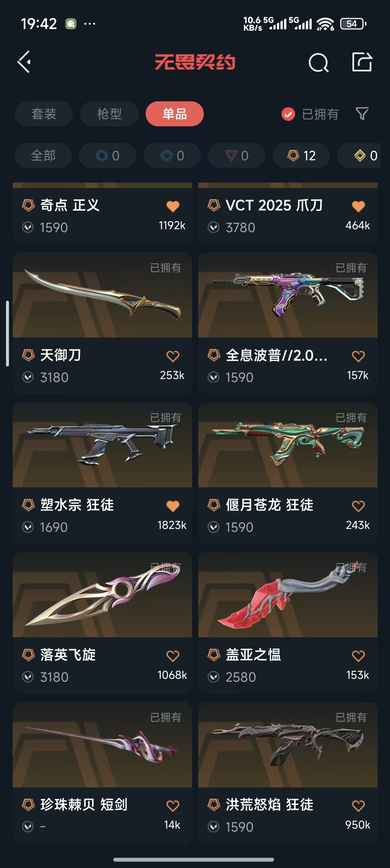
Task: Favorite the 天御刀 skin heart
Action: click(x=173, y=356)
